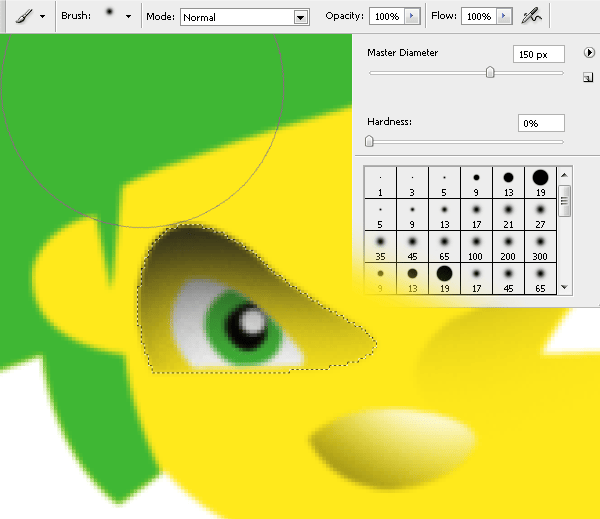Expand the tool preset arrow beside brush icon
The width and height of the screenshot is (600, 519).
42,17
